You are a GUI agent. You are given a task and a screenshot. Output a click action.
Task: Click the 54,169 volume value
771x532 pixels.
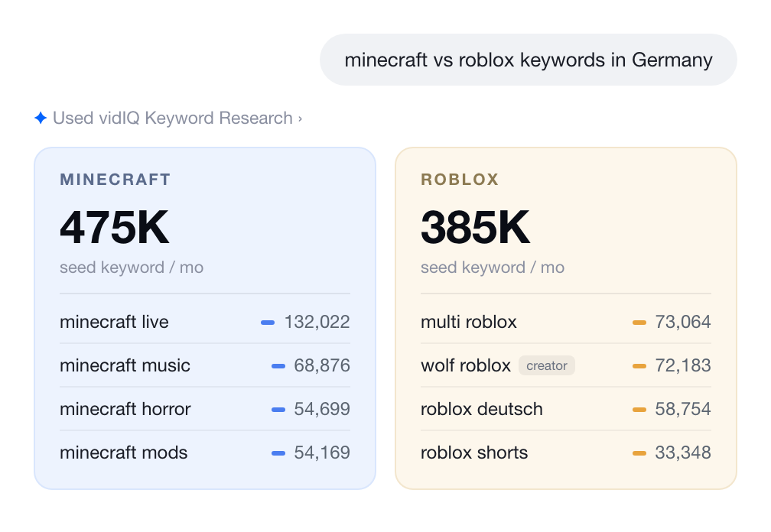point(322,453)
